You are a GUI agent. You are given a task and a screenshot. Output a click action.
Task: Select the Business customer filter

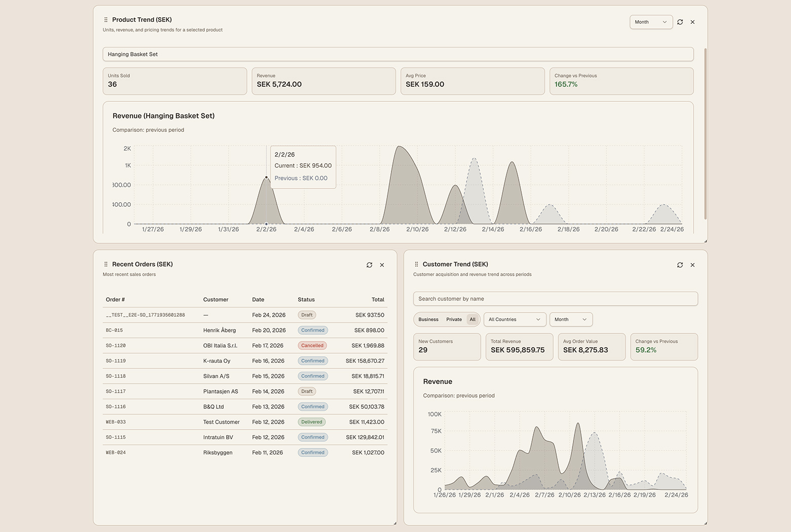427,319
